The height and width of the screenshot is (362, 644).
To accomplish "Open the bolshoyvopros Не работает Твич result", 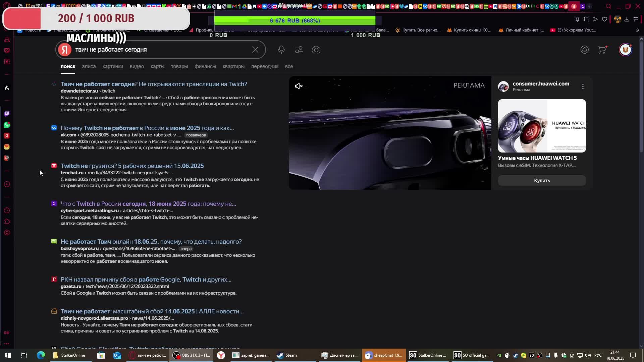I will coord(151,242).
